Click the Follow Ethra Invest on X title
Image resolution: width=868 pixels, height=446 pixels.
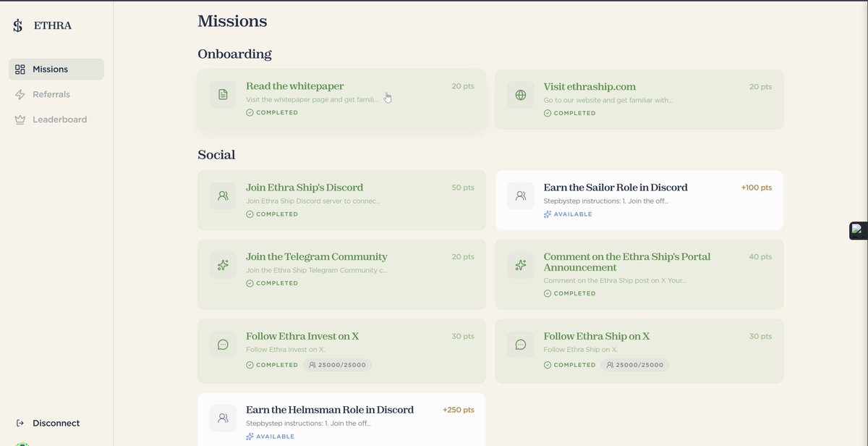point(302,337)
